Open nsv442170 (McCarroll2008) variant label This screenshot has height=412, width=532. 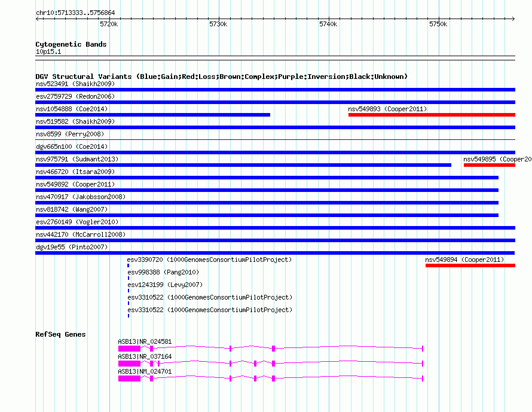point(81,234)
